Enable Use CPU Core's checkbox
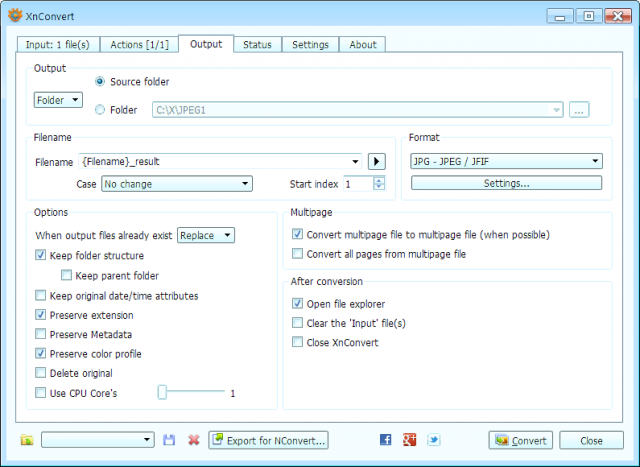The height and width of the screenshot is (467, 640). coord(40,393)
